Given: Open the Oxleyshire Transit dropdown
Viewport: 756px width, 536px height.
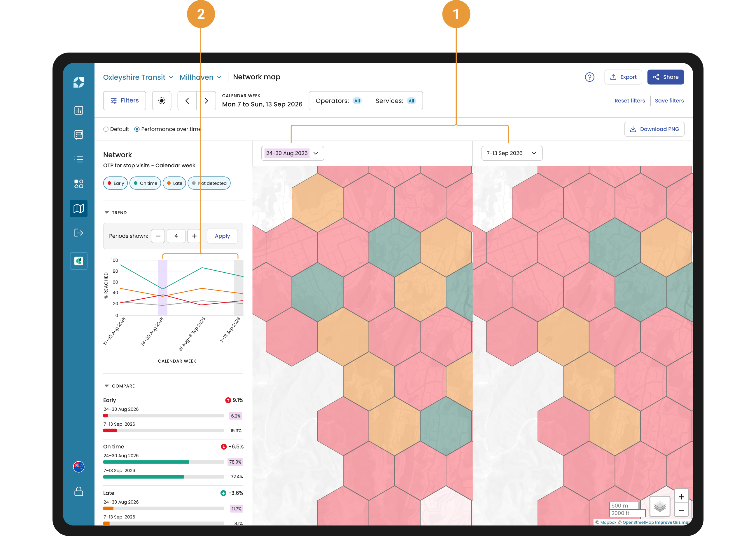Looking at the screenshot, I should click(x=138, y=77).
